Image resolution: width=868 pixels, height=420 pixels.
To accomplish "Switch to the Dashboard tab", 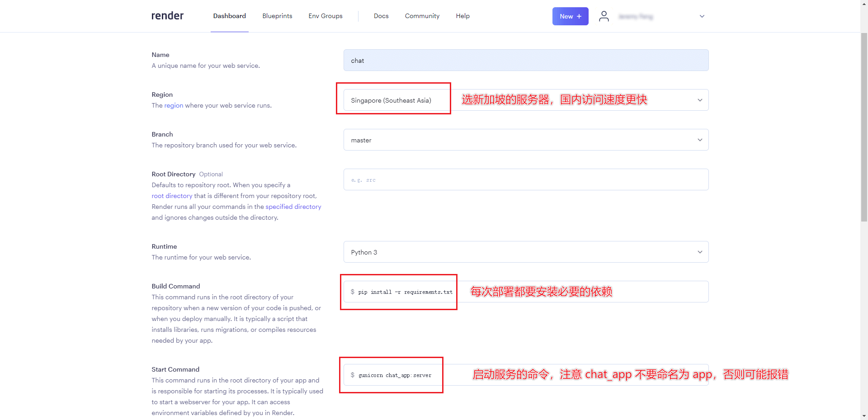I will tap(229, 16).
